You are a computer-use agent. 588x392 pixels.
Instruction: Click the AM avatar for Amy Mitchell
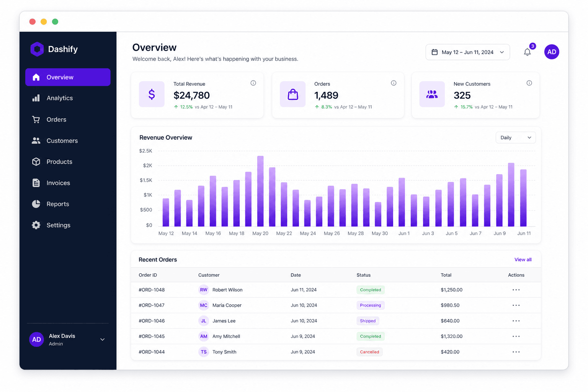click(204, 336)
